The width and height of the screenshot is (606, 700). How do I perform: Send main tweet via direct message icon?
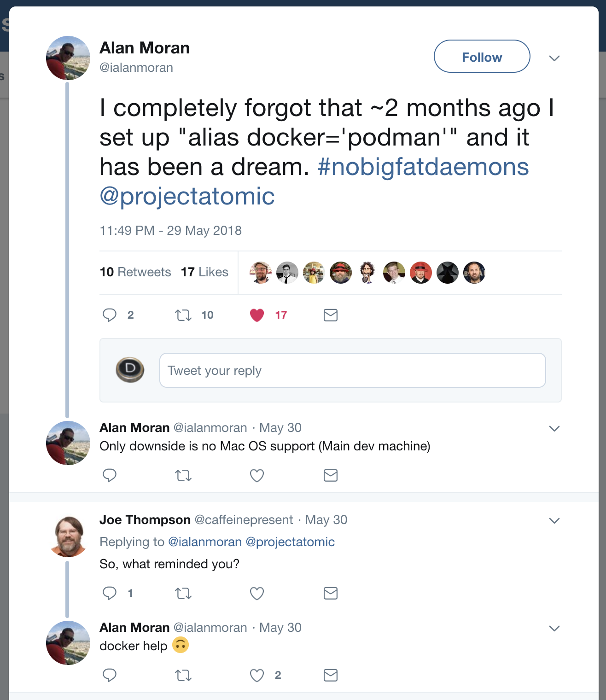click(331, 315)
